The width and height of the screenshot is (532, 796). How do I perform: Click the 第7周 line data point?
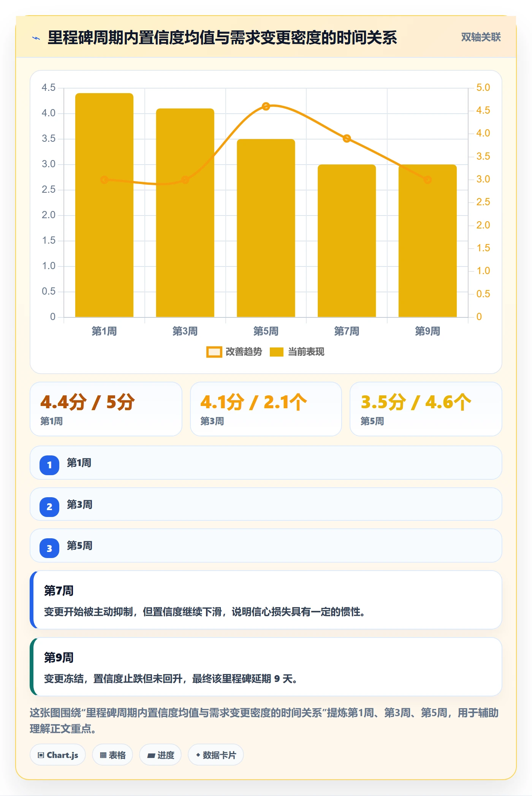[347, 138]
